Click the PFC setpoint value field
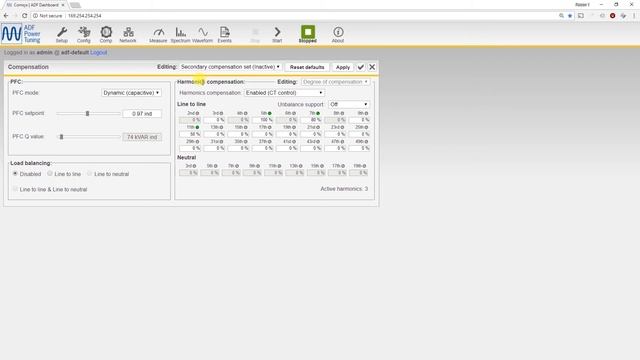Viewport: 640px width, 360px height. point(142,113)
